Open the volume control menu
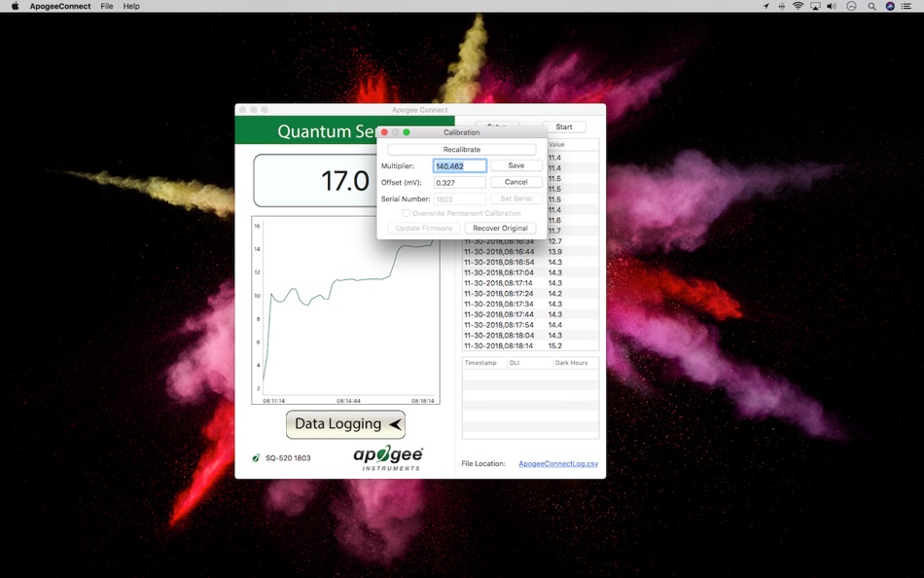The width and height of the screenshot is (924, 578). (x=832, y=6)
